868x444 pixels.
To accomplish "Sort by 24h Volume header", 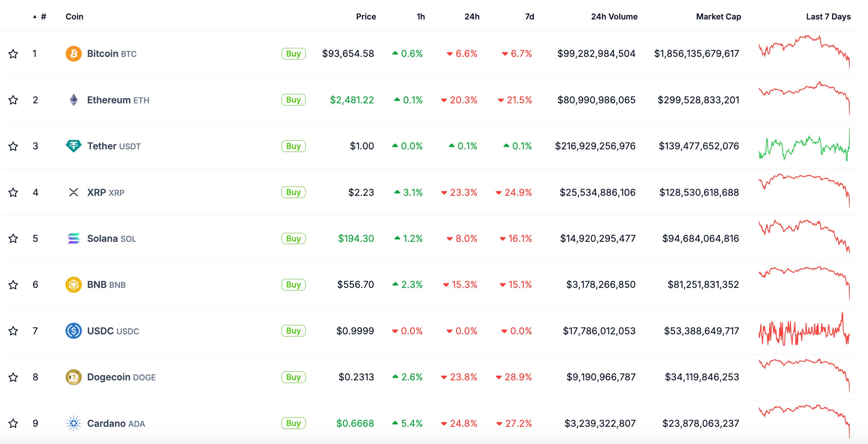I will (x=614, y=16).
